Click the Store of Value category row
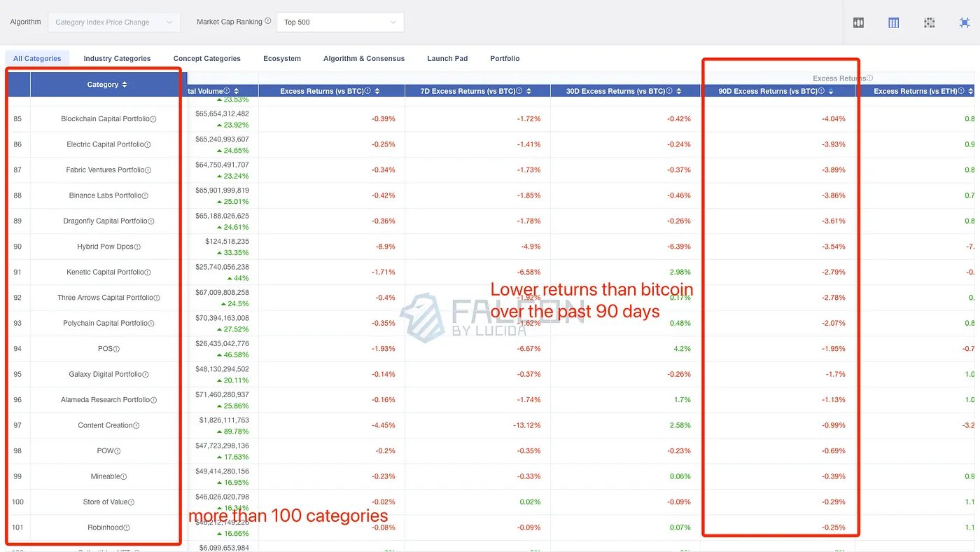The image size is (980, 552). [105, 502]
